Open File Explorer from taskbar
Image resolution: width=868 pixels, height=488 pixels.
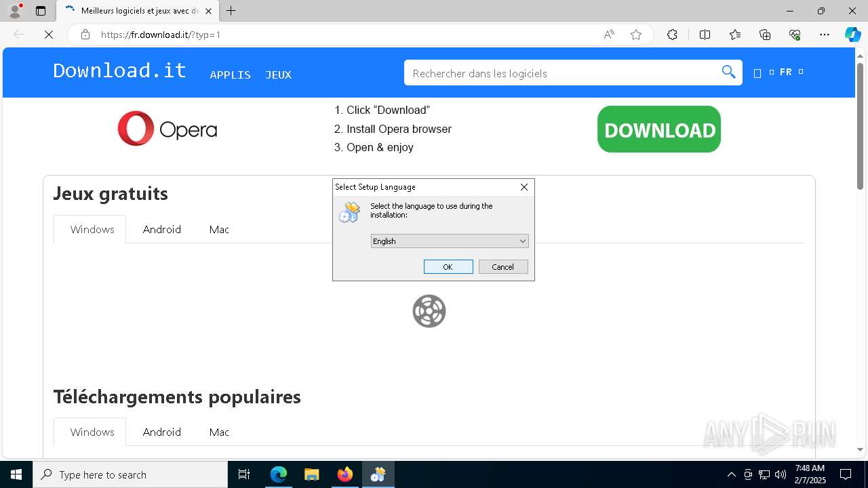coord(311,474)
